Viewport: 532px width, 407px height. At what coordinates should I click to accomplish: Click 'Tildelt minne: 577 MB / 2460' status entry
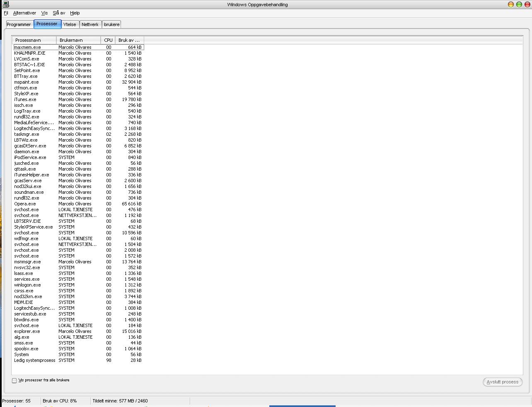pyautogui.click(x=120, y=401)
